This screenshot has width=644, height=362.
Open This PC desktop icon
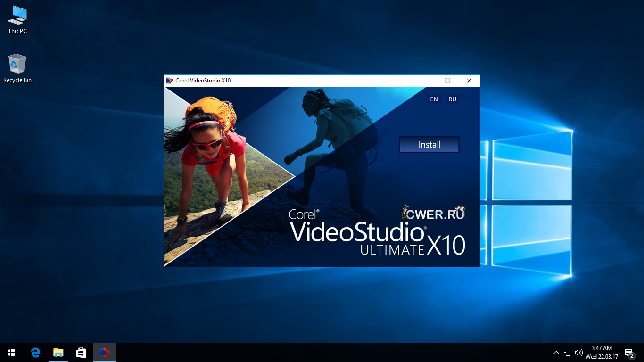[17, 20]
